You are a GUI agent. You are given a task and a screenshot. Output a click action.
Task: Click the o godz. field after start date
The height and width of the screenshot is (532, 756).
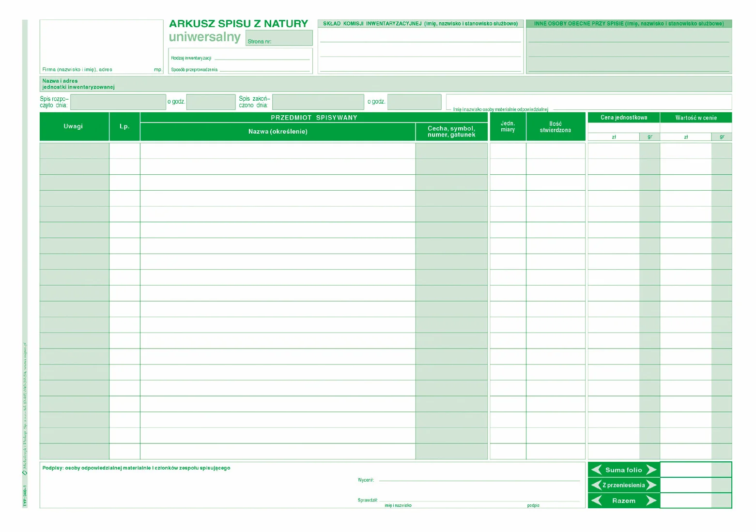[211, 102]
